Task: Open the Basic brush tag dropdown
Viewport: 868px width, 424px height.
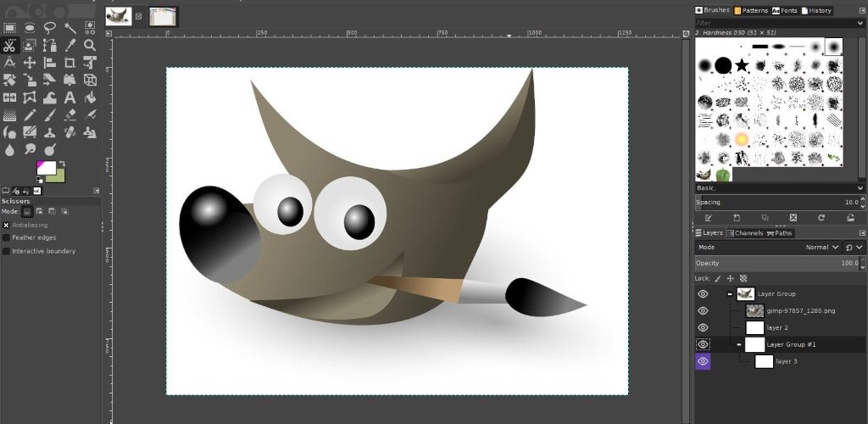Action: pyautogui.click(x=860, y=188)
